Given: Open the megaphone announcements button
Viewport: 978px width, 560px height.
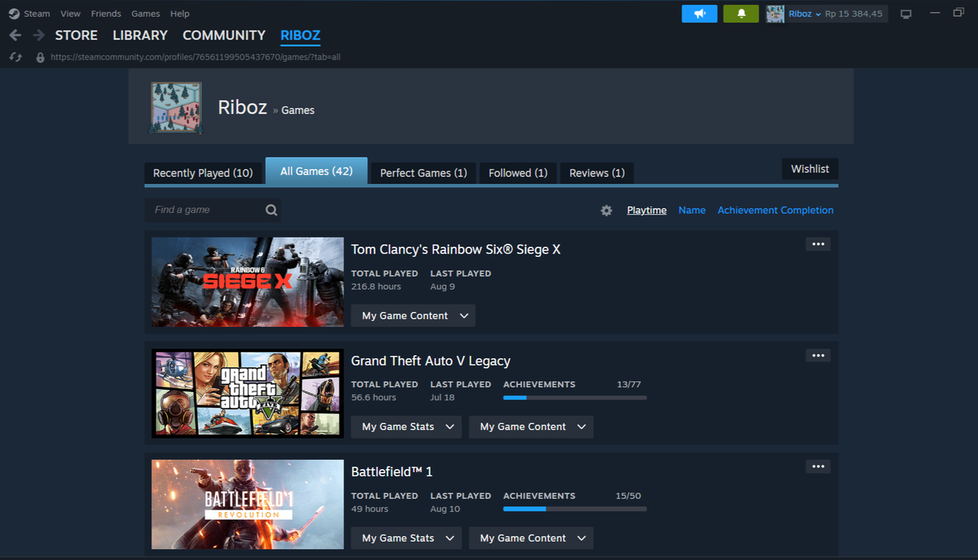Looking at the screenshot, I should 699,14.
